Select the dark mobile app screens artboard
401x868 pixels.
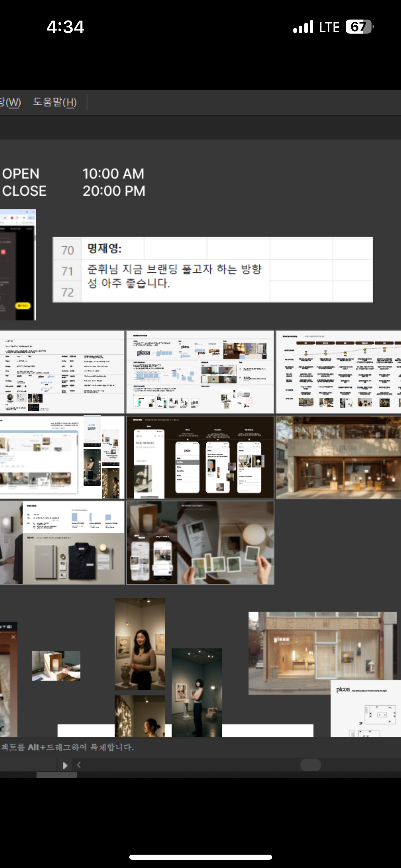200,458
